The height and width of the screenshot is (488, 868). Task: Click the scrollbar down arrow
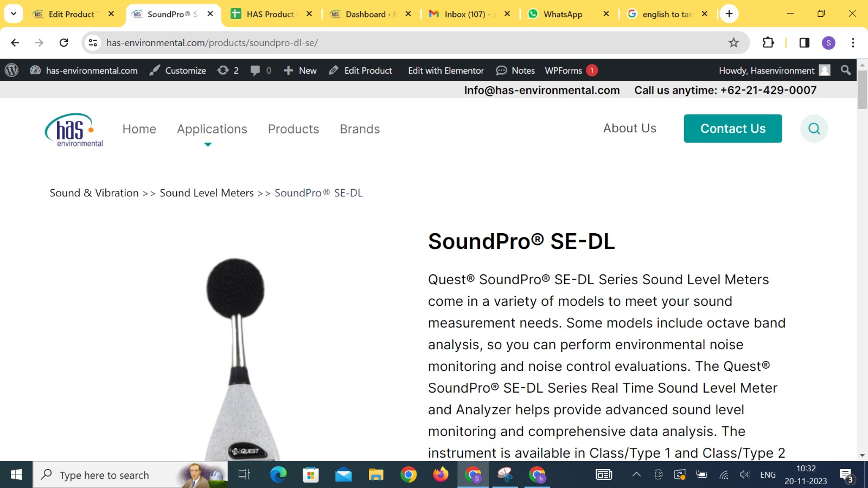pos(862,455)
